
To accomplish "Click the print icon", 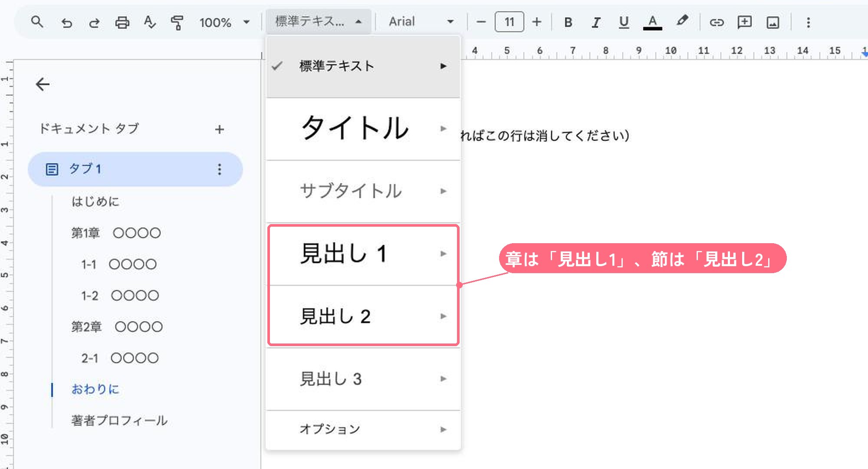I will coord(122,22).
